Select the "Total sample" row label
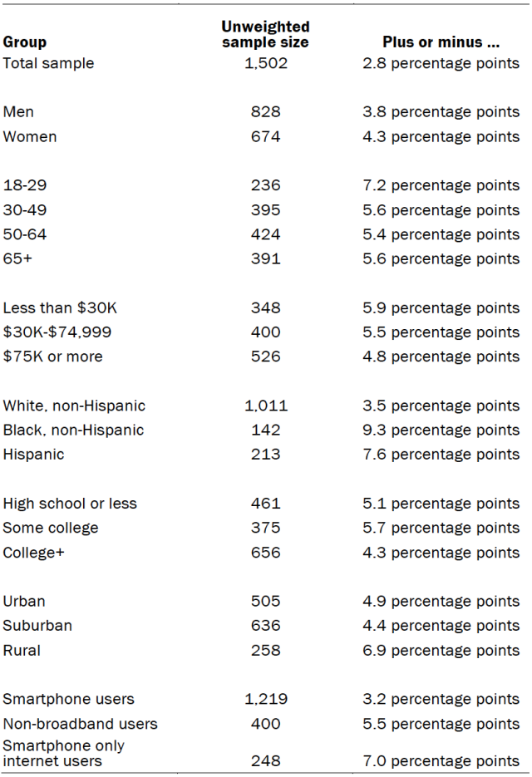 (48, 63)
